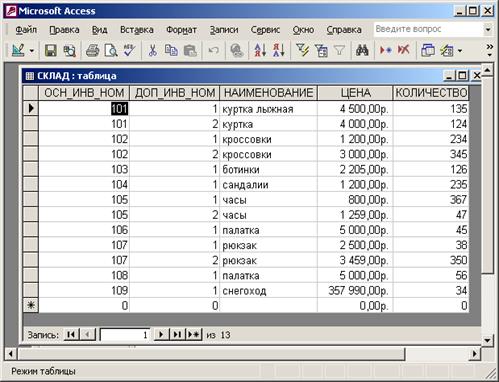Select the НАИМЕНОВАНИЕ column header
This screenshot has height=382, width=499.
coord(269,93)
